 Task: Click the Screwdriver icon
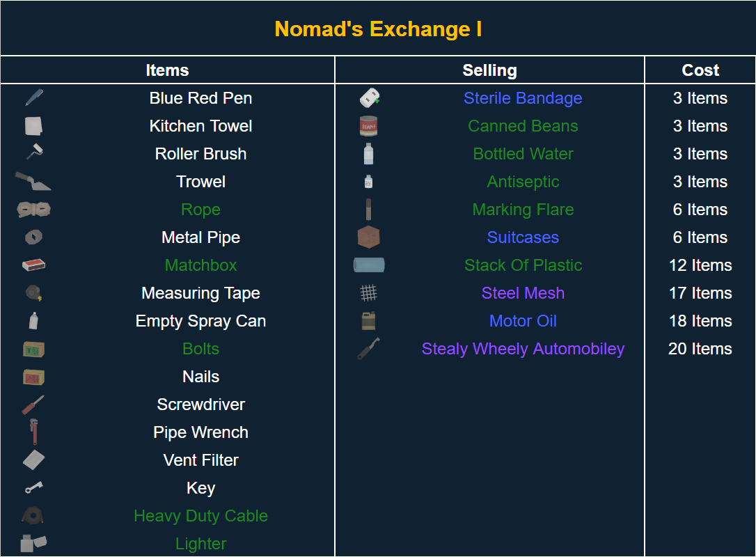click(33, 405)
